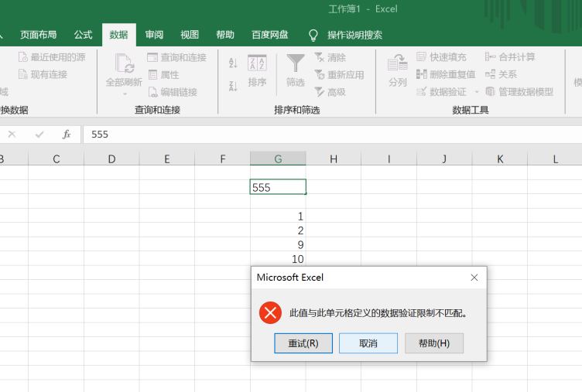Open the Queries & Connections (查询和连接) command
Screen dimensions: 582x392
[x=176, y=57]
